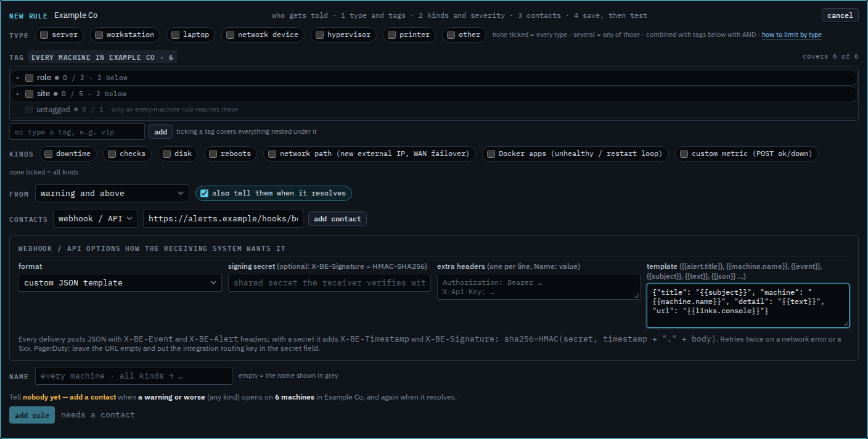Click the Webhook / API options heading
Image resolution: width=868 pixels, height=439 pixels.
pos(152,248)
